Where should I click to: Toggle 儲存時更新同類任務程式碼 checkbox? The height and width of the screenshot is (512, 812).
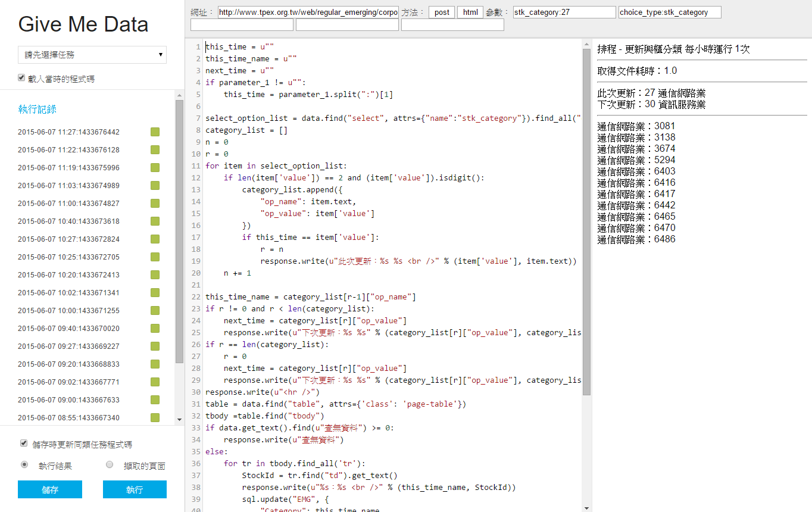coord(24,444)
